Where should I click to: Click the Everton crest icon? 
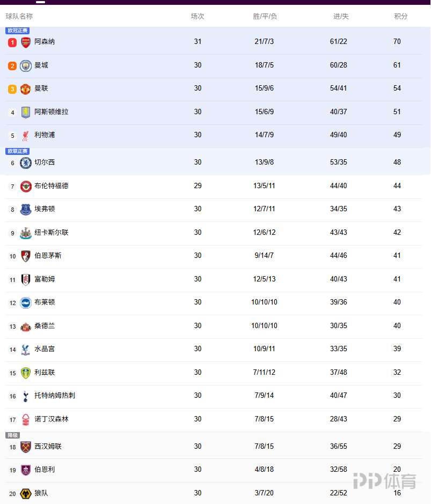26,210
